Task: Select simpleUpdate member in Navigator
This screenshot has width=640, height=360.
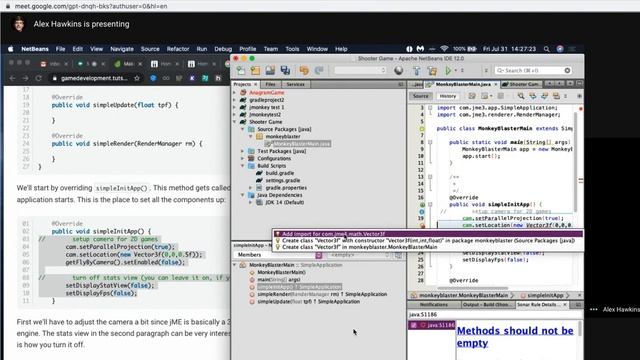Action: click(x=309, y=302)
